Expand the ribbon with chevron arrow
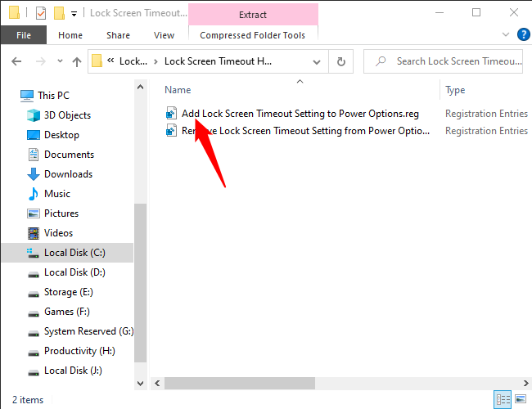Image resolution: width=532 pixels, height=409 pixels. [x=503, y=35]
